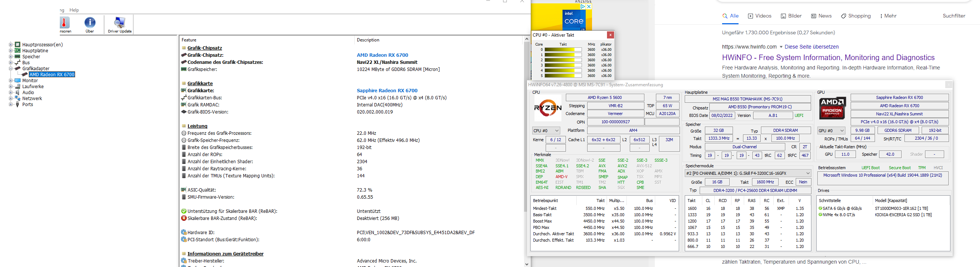Click Diese Seite übersetzen link
The height and width of the screenshot is (267, 980).
point(811,47)
